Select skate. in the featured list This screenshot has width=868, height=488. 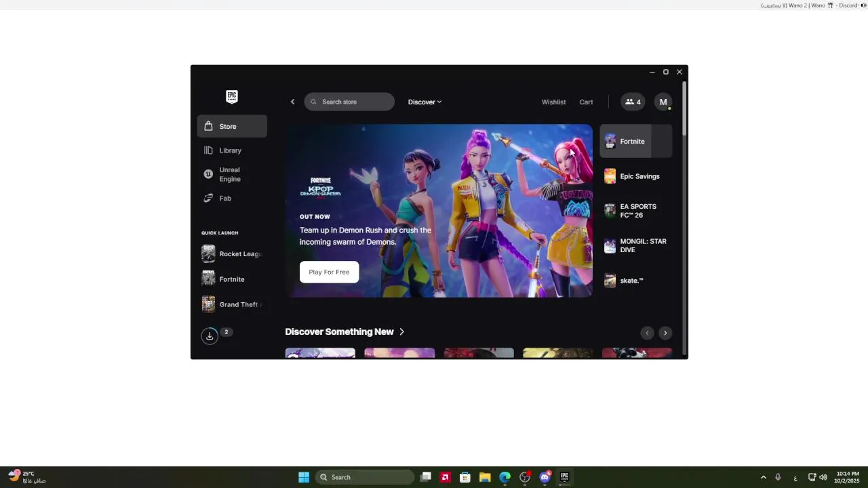pyautogui.click(x=636, y=281)
